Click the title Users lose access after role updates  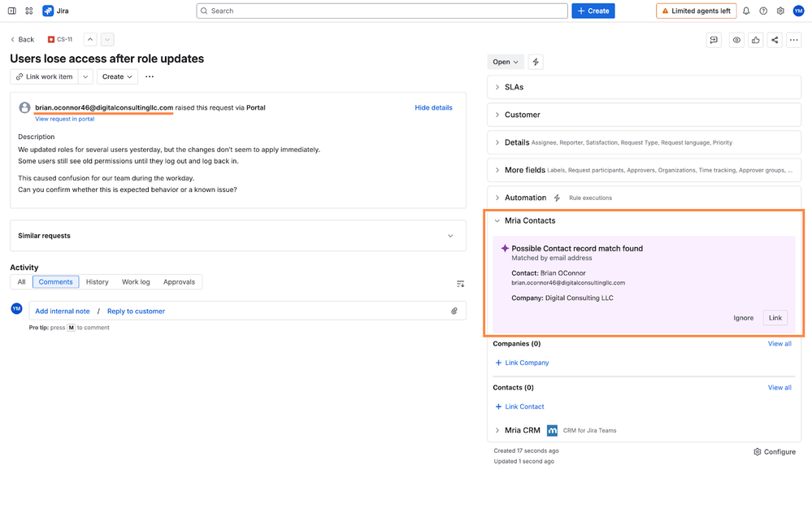click(x=107, y=59)
